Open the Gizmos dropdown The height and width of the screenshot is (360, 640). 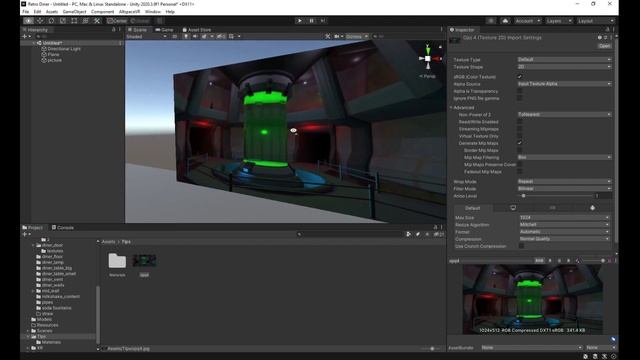tap(356, 36)
